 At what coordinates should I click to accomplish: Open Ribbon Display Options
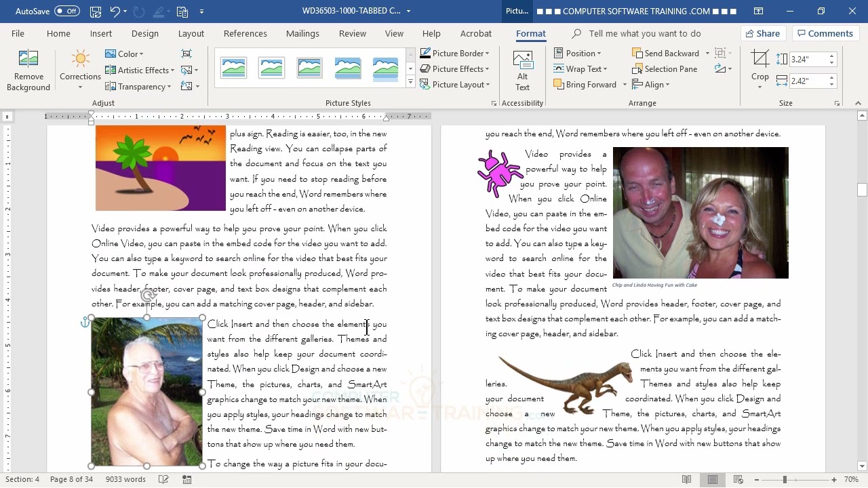click(x=759, y=12)
